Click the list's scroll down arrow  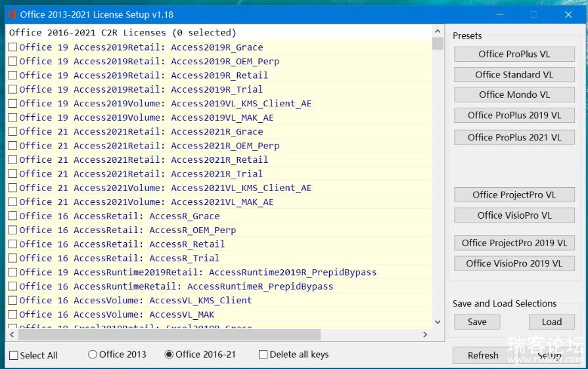click(438, 322)
